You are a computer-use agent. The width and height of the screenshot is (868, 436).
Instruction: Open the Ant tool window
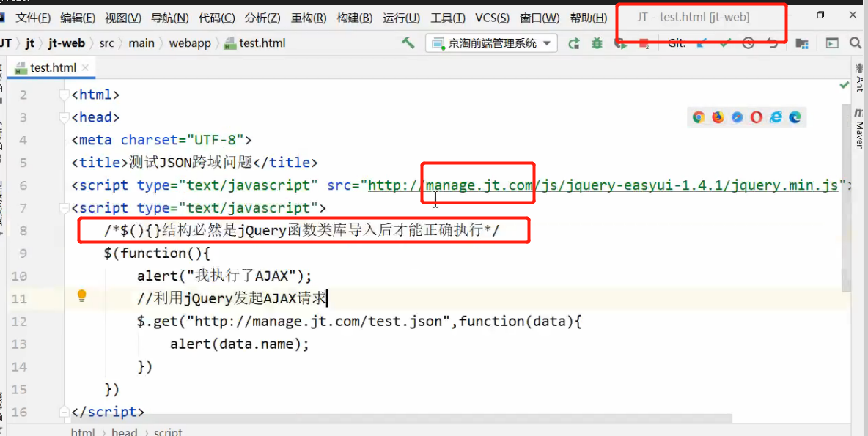pyautogui.click(x=858, y=78)
